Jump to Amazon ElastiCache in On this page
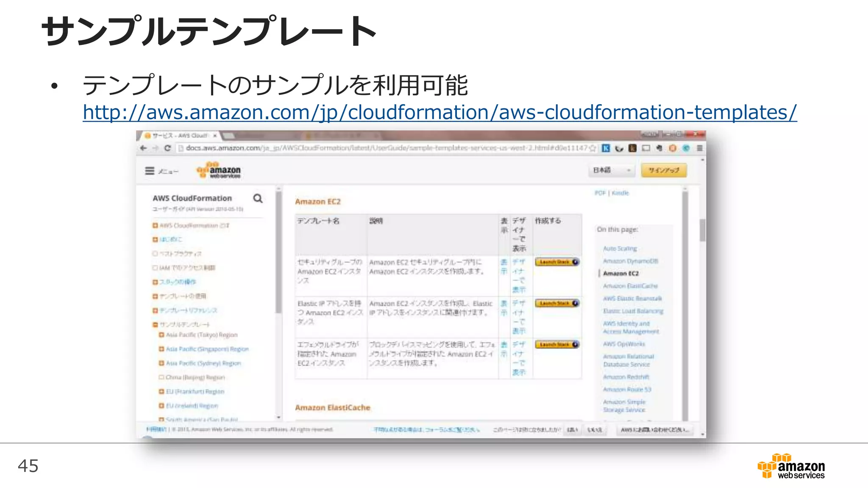Screen dimensions: 868x488 pos(630,286)
